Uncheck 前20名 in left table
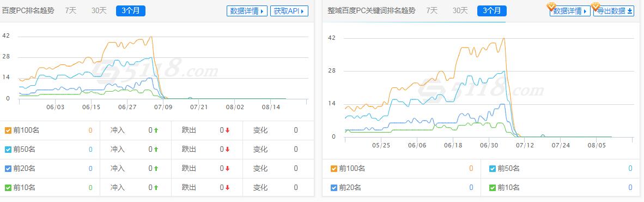The width and height of the screenshot is (644, 202). pos(8,168)
